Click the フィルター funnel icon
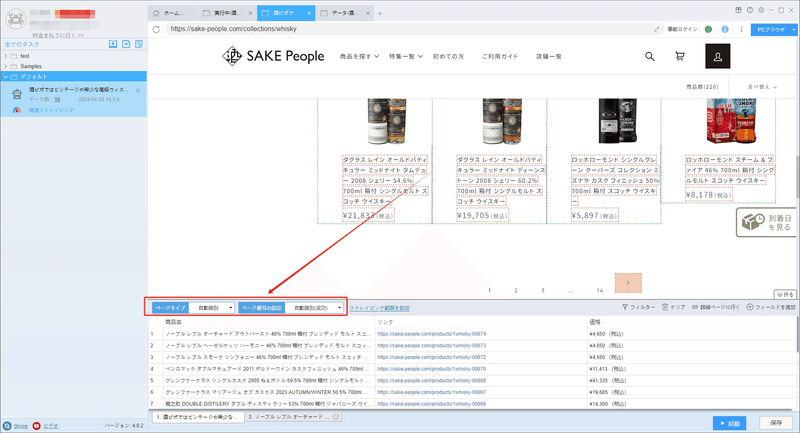 (625, 307)
